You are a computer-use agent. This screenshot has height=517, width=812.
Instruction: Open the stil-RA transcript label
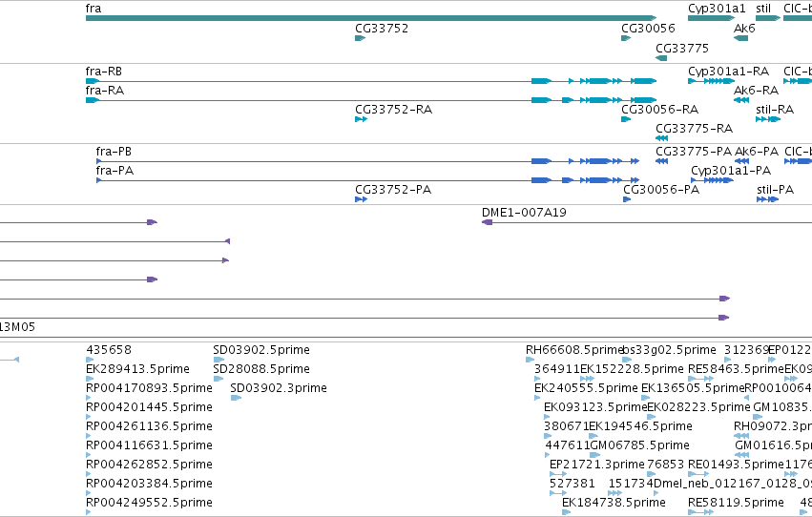775,110
